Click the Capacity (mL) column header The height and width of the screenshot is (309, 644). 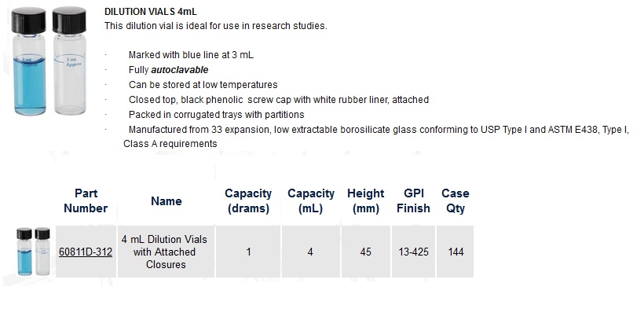click(x=311, y=200)
